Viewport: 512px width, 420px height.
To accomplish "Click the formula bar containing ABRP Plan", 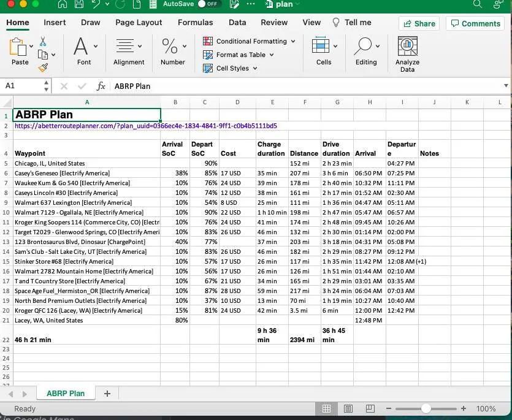I will coord(307,86).
